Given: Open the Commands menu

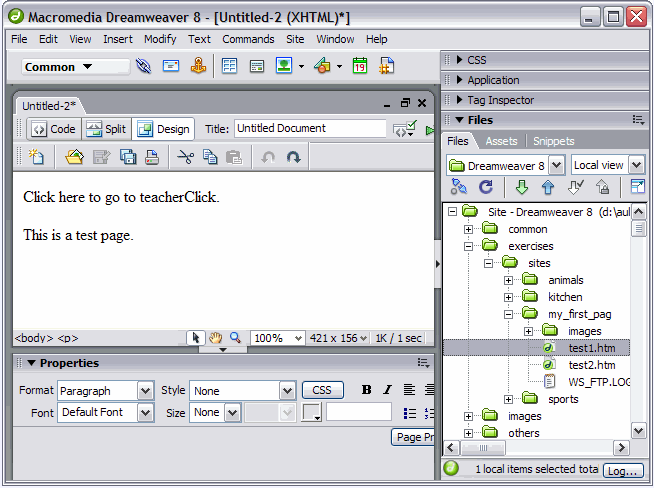Looking at the screenshot, I should (248, 39).
